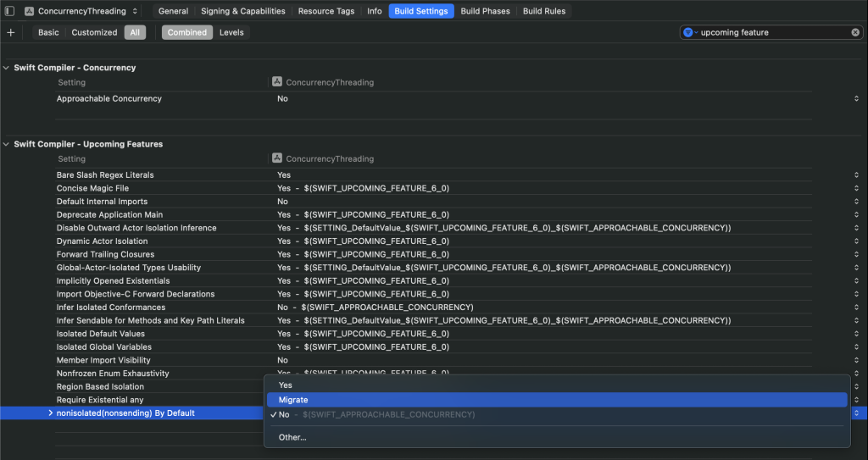Image resolution: width=868 pixels, height=460 pixels.
Task: Open Approachable Concurrency value popup
Action: (856, 99)
